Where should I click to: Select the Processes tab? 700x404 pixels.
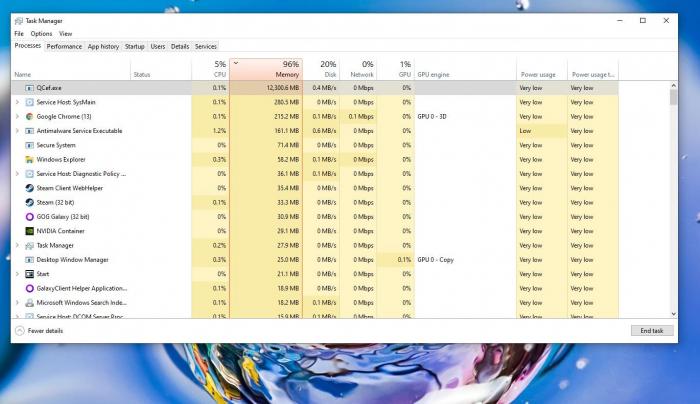click(28, 46)
